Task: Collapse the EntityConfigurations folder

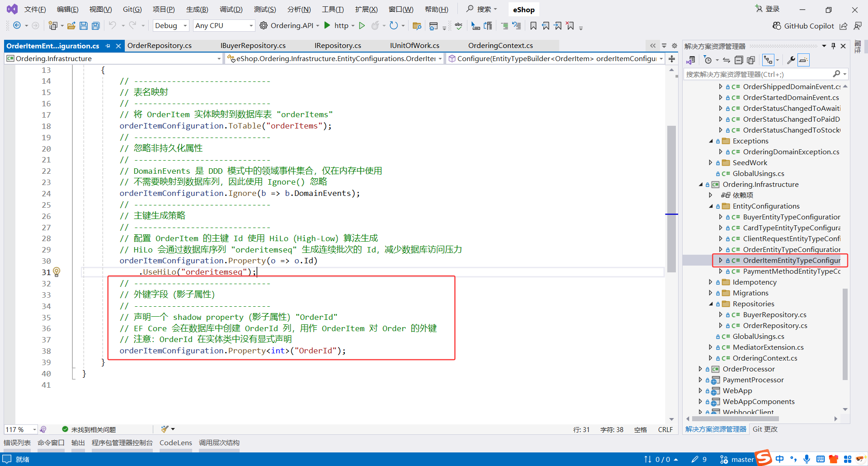Action: [711, 206]
